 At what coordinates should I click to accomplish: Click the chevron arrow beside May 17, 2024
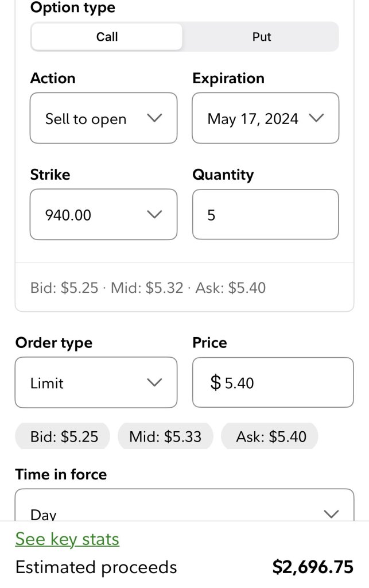coord(316,118)
